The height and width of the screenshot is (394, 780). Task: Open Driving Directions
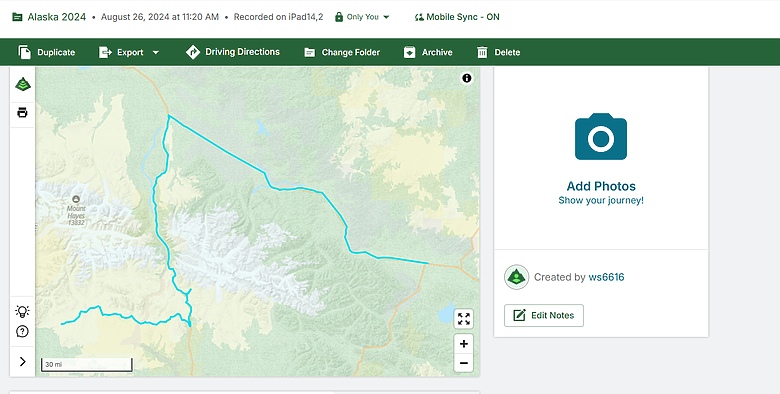(x=232, y=52)
